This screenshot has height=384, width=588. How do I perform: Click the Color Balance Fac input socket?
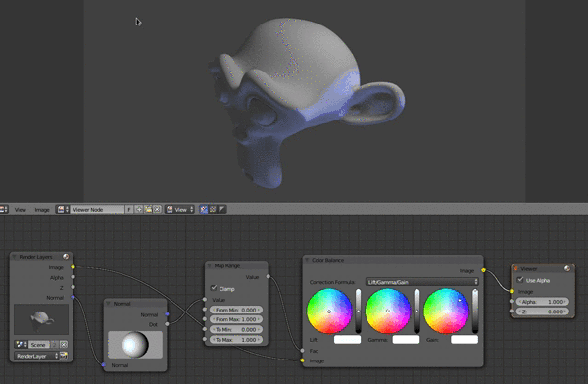pos(302,351)
